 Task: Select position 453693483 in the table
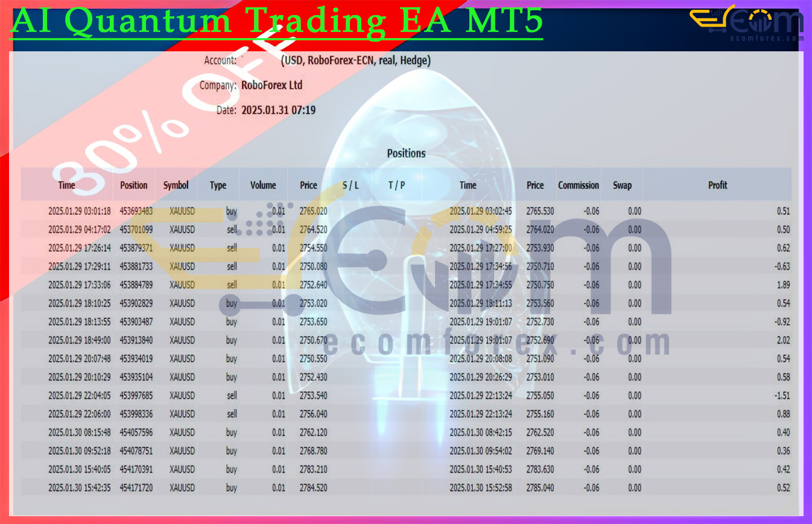(x=136, y=211)
